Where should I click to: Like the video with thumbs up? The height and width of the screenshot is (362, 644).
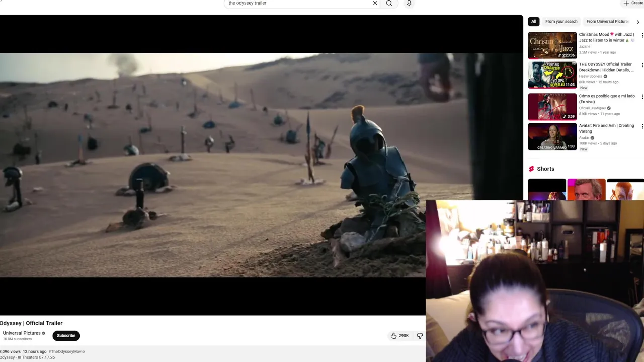click(x=399, y=335)
